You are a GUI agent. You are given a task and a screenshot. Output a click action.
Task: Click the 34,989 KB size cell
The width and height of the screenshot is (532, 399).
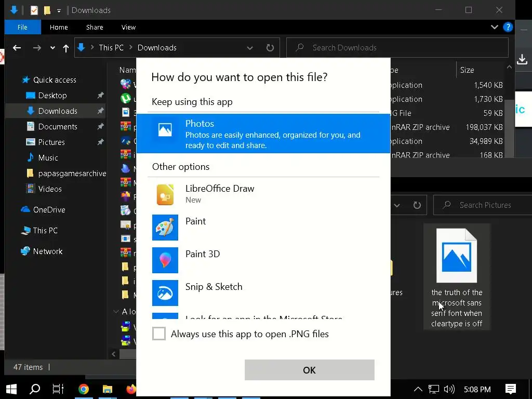click(x=486, y=141)
